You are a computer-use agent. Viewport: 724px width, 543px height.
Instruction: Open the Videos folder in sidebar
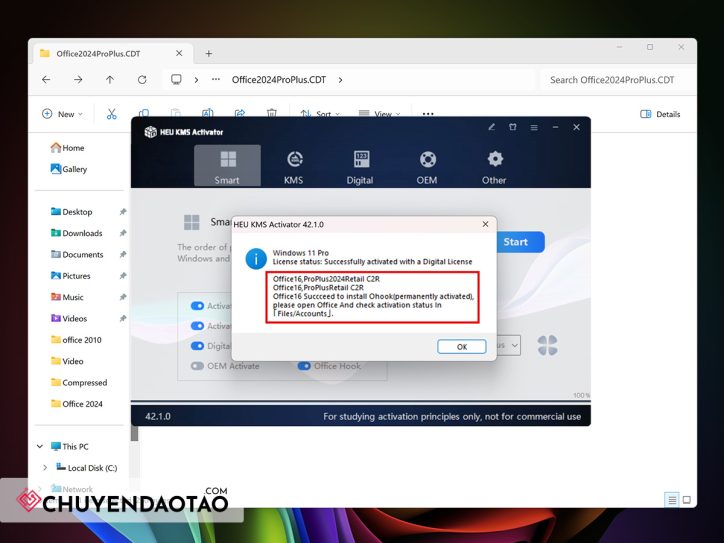pyautogui.click(x=69, y=319)
